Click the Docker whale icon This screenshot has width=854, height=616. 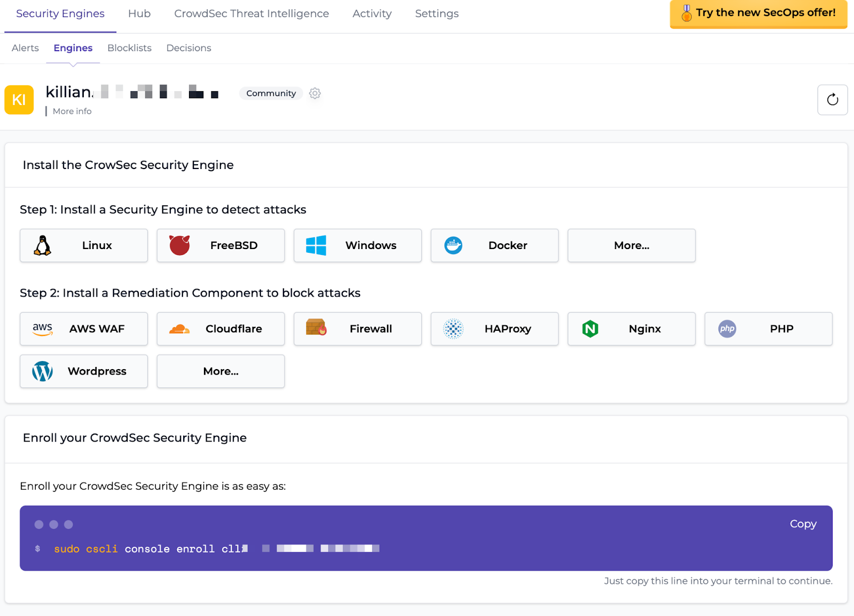pos(453,245)
